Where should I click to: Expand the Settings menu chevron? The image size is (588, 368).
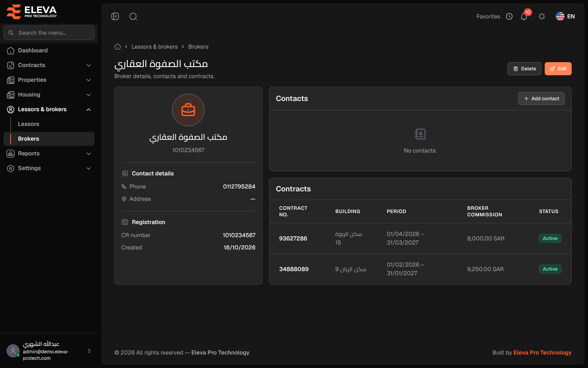pos(89,168)
